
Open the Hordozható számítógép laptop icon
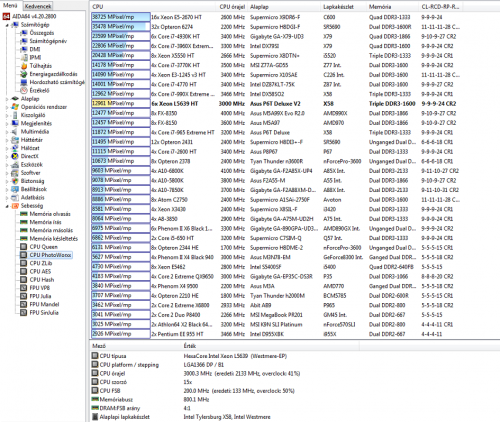23,82
